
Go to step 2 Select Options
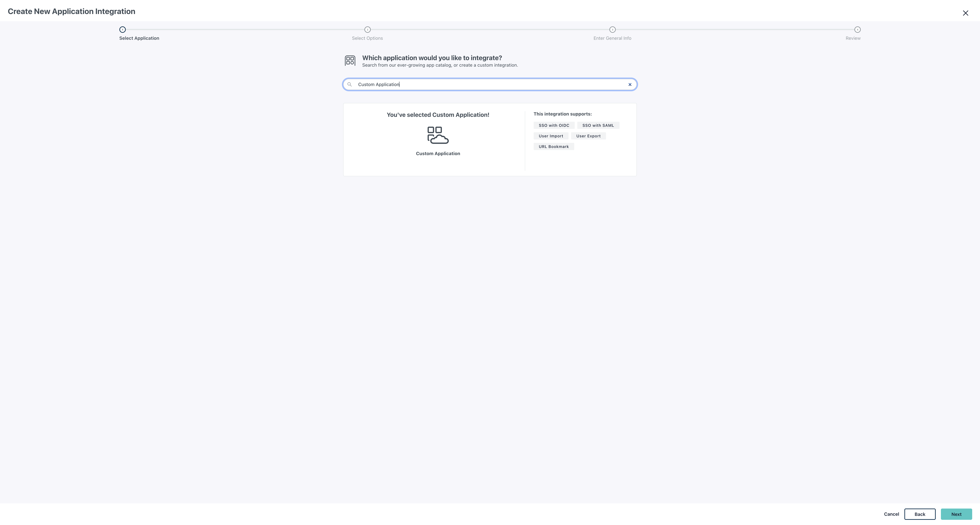(x=367, y=30)
